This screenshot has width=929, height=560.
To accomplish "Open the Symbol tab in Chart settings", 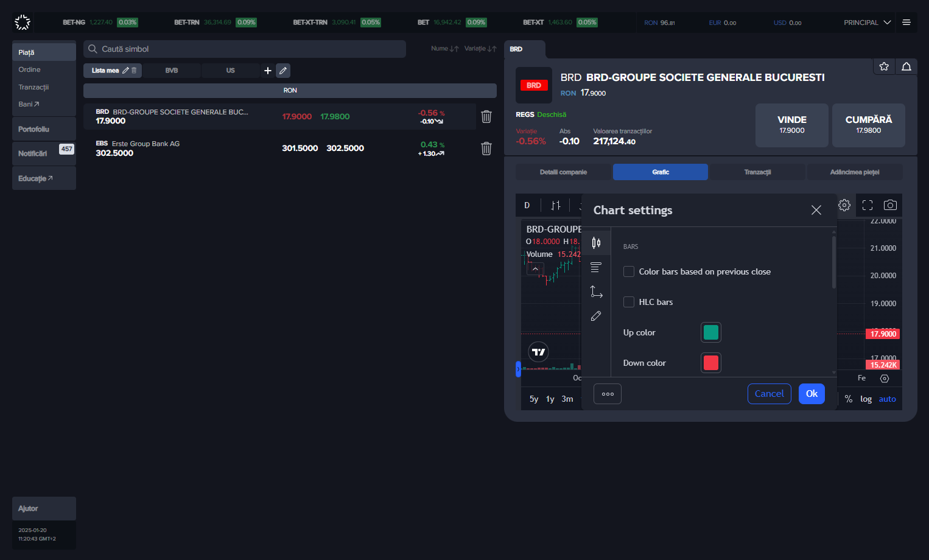I will [596, 243].
